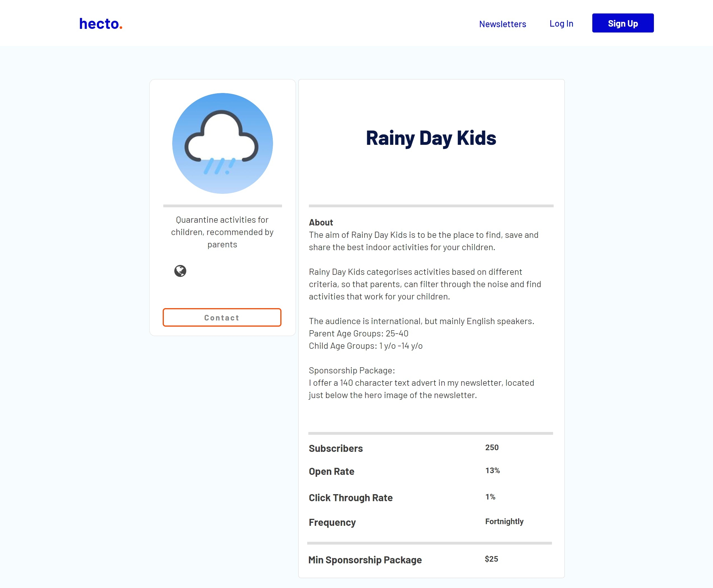Click the Open Rate label

pos(331,471)
